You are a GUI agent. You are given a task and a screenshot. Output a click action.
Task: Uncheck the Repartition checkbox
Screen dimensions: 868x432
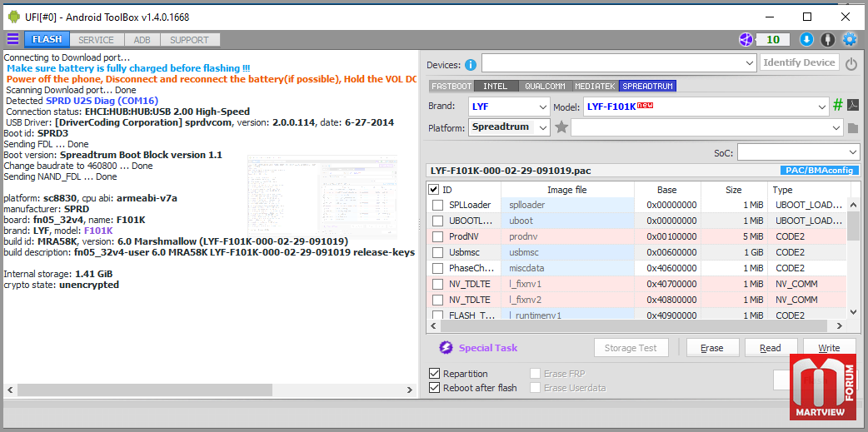435,374
